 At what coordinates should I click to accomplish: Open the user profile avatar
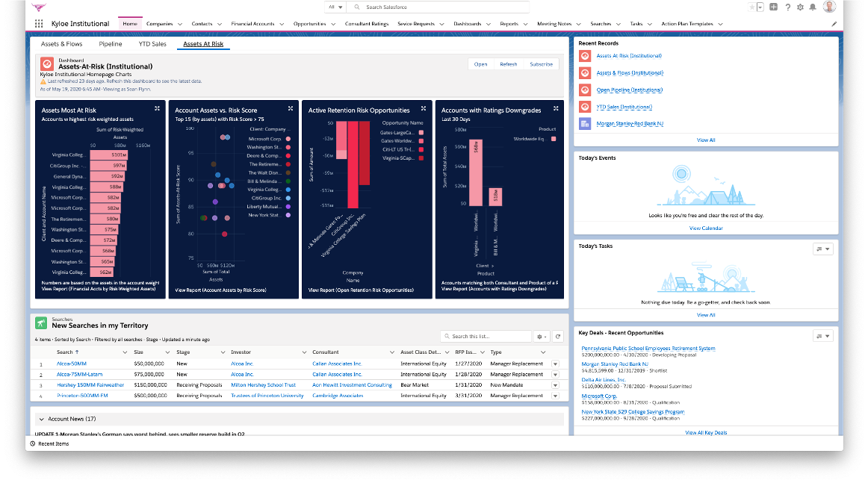click(831, 7)
